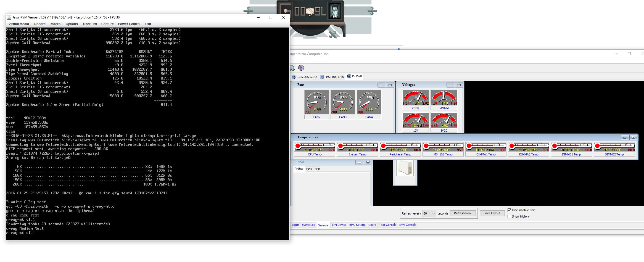Open the KVM Console tab
Viewport: 644px width, 262px height.
click(408, 225)
